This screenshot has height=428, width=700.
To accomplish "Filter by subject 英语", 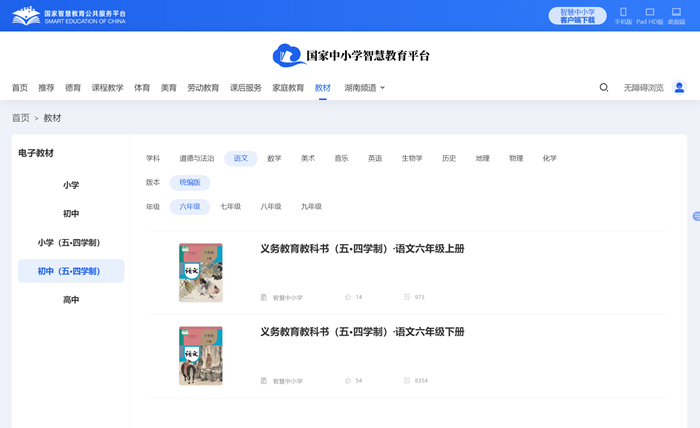I will pyautogui.click(x=375, y=158).
